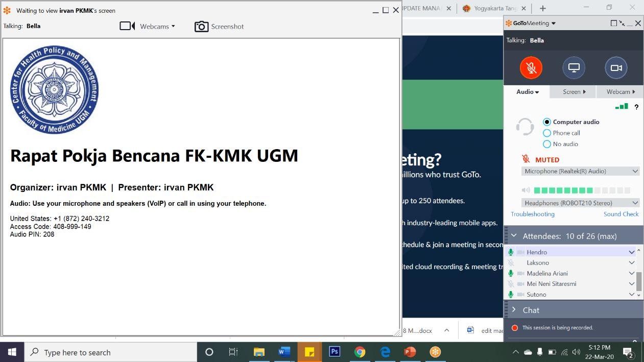The image size is (644, 362).
Task: Open audio help via the question mark icon
Action: [x=636, y=107]
